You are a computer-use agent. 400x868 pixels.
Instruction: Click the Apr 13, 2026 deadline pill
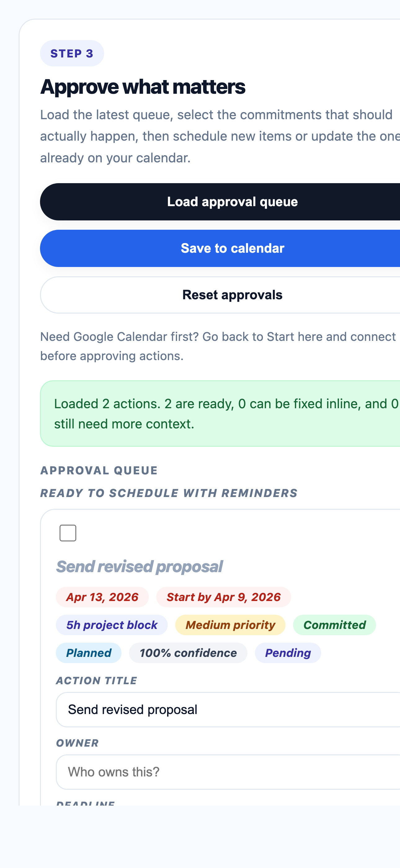click(x=102, y=597)
